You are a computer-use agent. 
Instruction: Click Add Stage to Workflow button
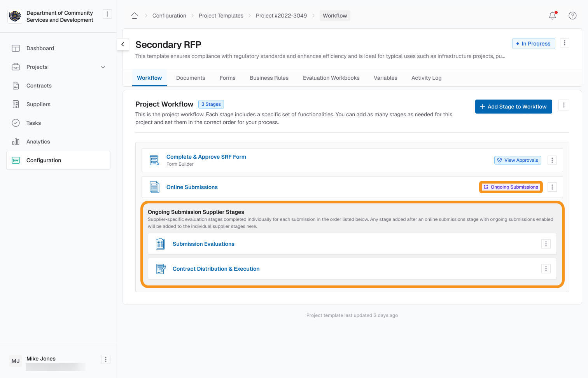pos(513,107)
